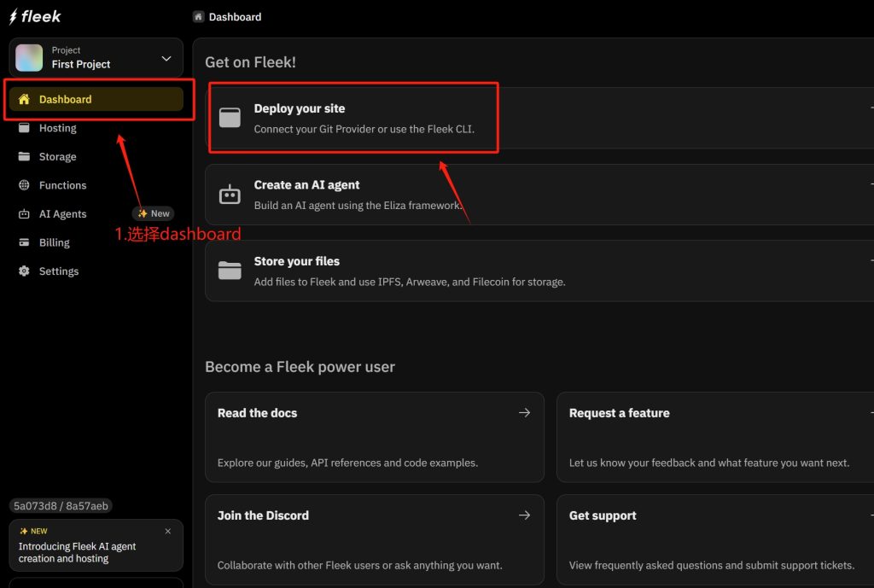Open the Store your files card
874x588 pixels.
click(539, 271)
